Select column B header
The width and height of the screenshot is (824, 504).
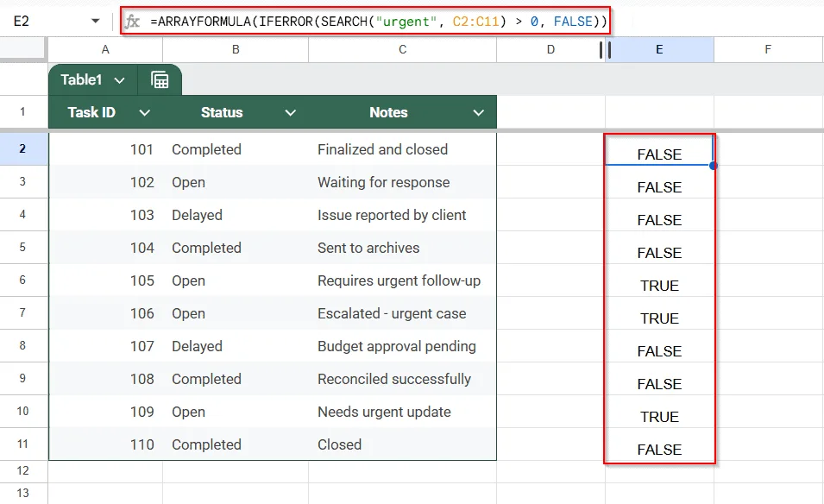coord(236,49)
